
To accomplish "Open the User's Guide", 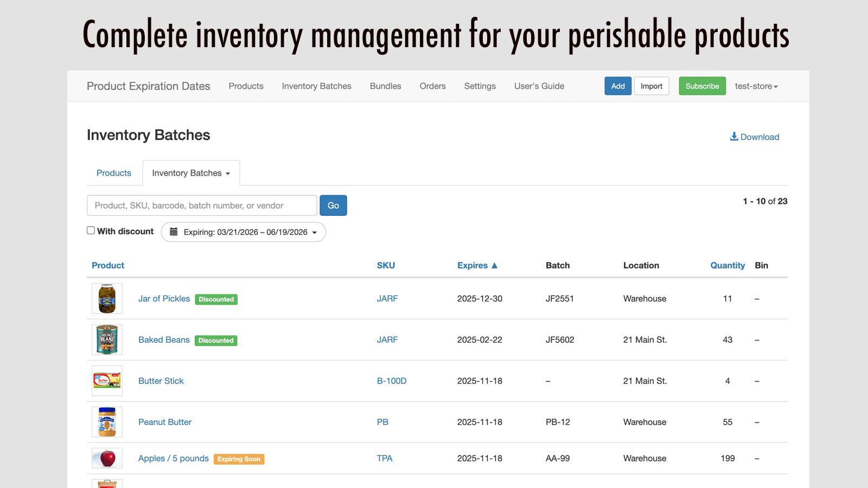I will (539, 86).
